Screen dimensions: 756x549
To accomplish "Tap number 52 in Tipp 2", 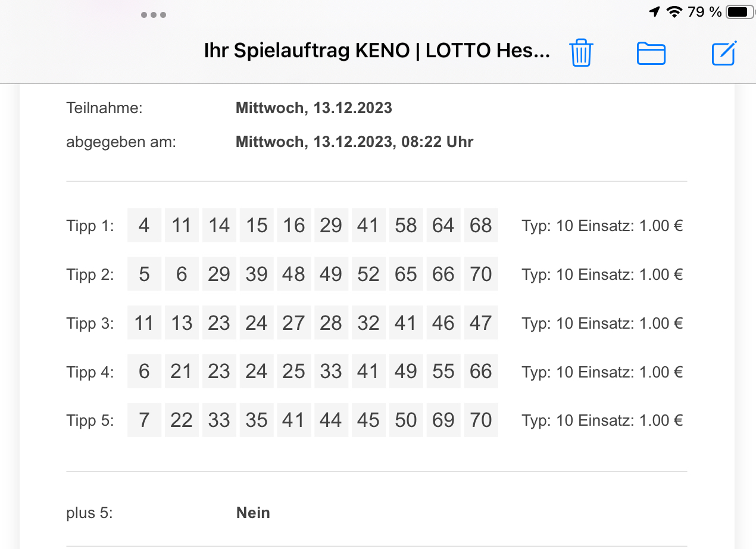I will [x=368, y=274].
